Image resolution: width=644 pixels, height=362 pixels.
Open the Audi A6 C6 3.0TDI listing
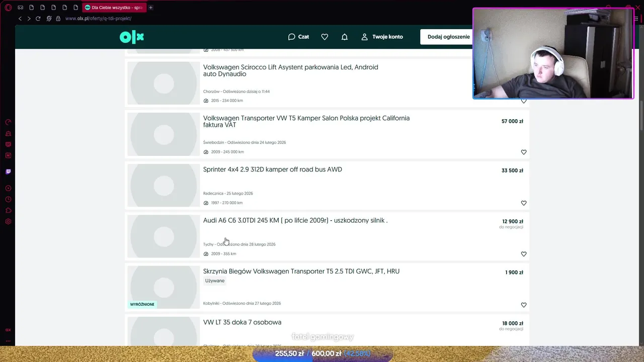coord(295,220)
